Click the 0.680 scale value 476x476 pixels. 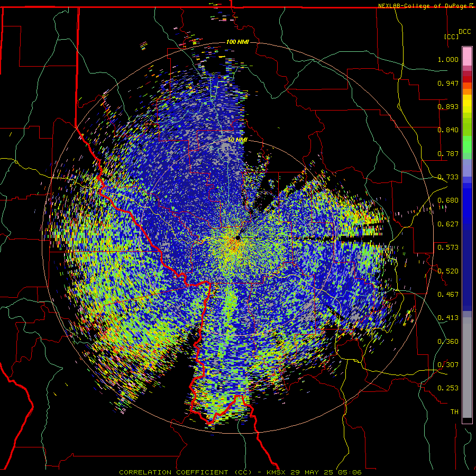pyautogui.click(x=448, y=200)
